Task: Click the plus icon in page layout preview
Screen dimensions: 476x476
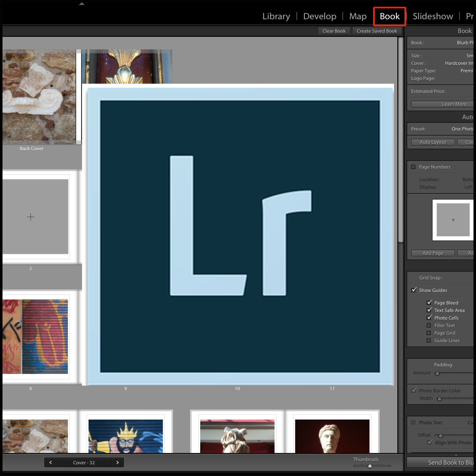Action: click(x=453, y=220)
